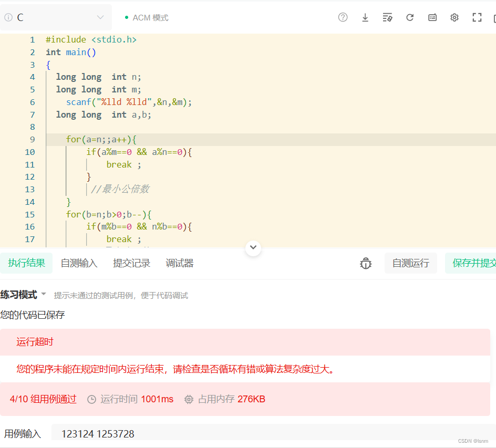Switch to the 调试器 tab
This screenshot has height=448, width=496.
click(179, 263)
